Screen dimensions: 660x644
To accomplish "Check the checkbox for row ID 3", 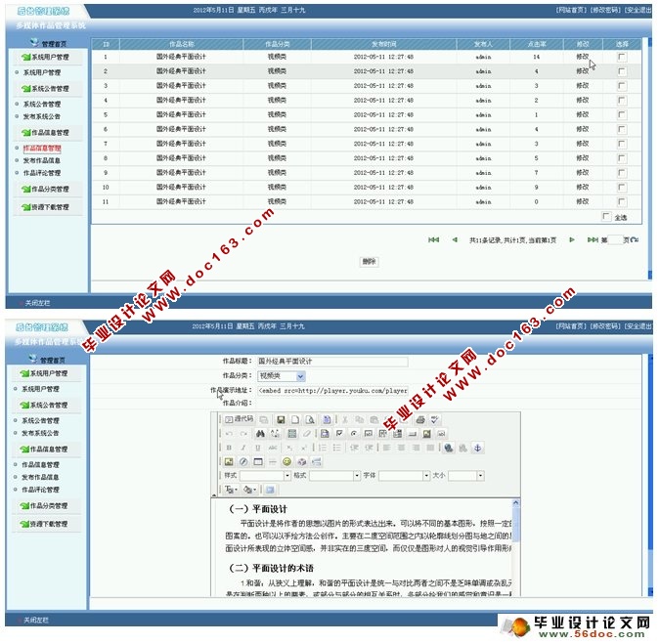I will click(621, 86).
